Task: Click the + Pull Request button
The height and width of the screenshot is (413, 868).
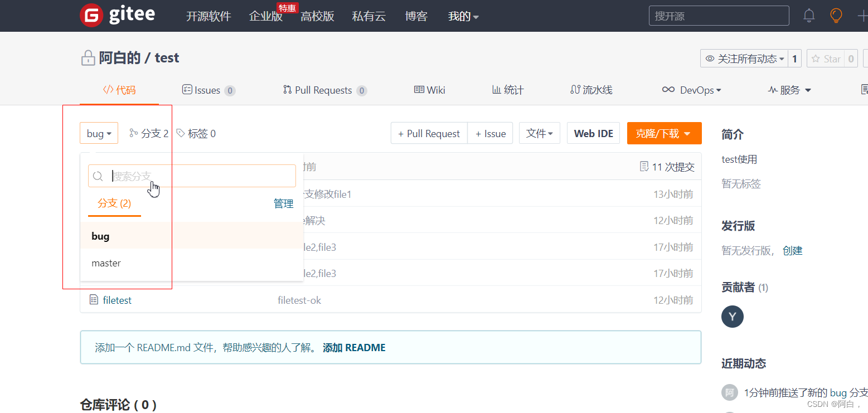Action: (x=429, y=133)
